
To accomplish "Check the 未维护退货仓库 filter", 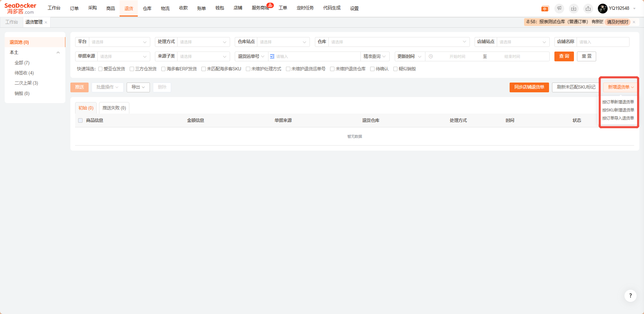I will pyautogui.click(x=332, y=69).
